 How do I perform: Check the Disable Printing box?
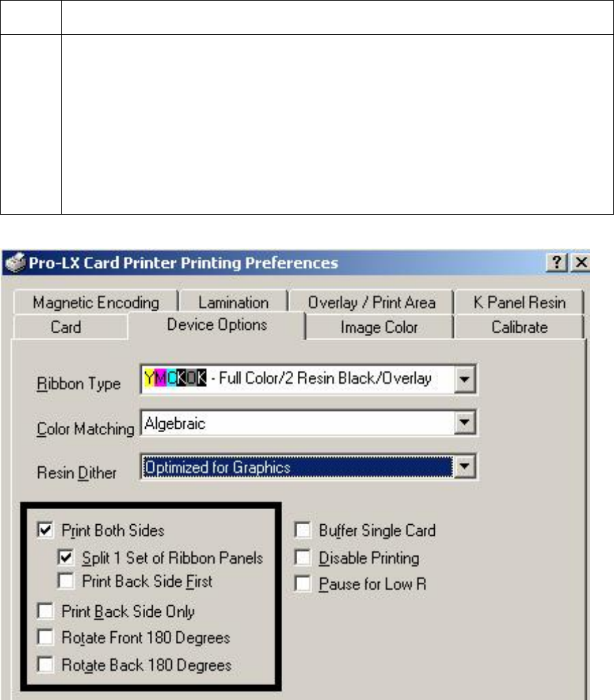coord(302,558)
